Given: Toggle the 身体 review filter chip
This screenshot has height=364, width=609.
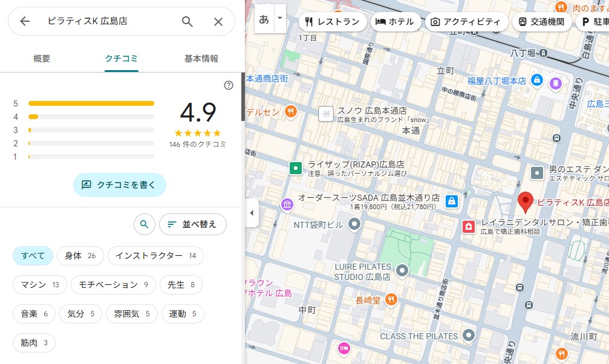Looking at the screenshot, I should [80, 256].
